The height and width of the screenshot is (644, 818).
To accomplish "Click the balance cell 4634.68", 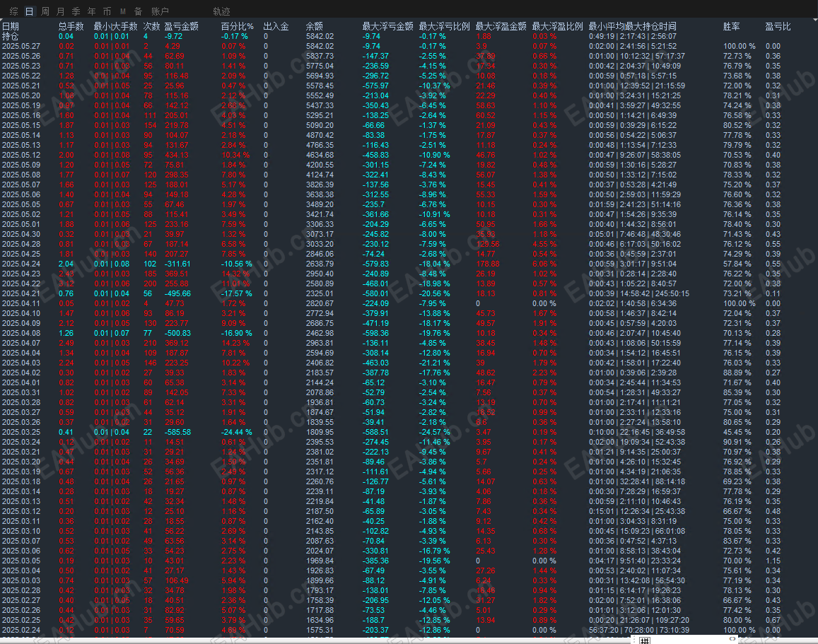I will point(320,155).
